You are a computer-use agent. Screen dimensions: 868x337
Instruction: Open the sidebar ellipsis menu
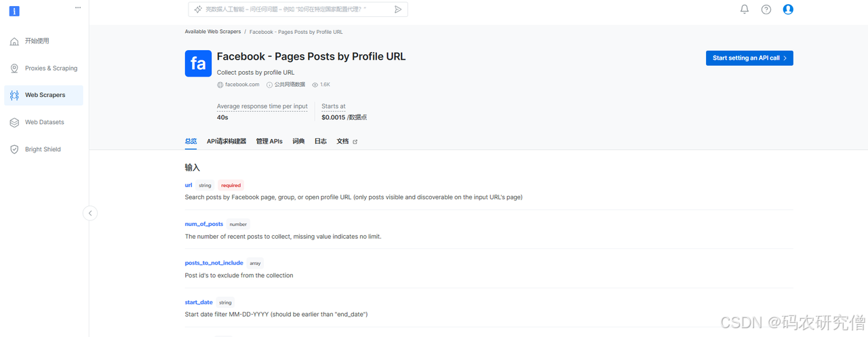(x=78, y=7)
